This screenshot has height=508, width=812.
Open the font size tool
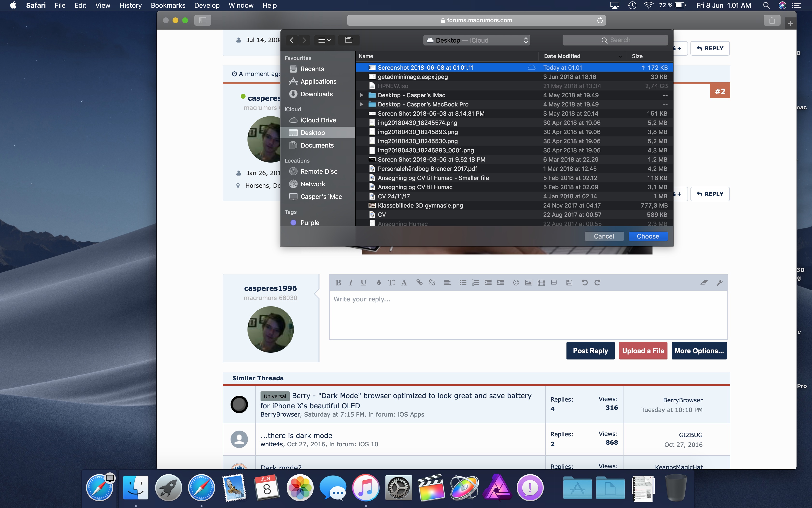click(391, 283)
